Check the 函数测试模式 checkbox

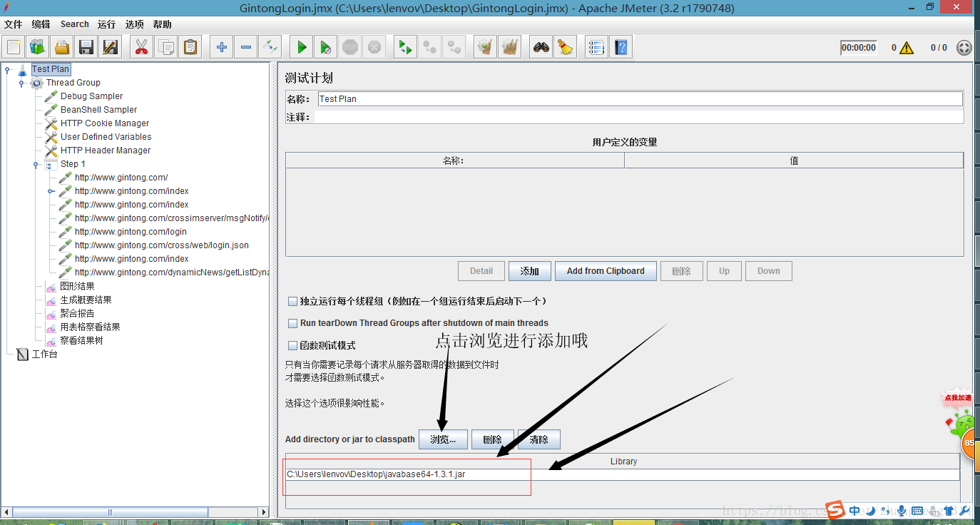click(x=292, y=345)
